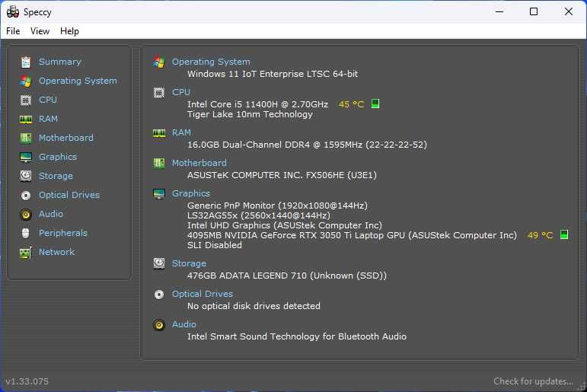Click the CPU heading link in summary
The height and width of the screenshot is (392, 587).
coord(181,92)
